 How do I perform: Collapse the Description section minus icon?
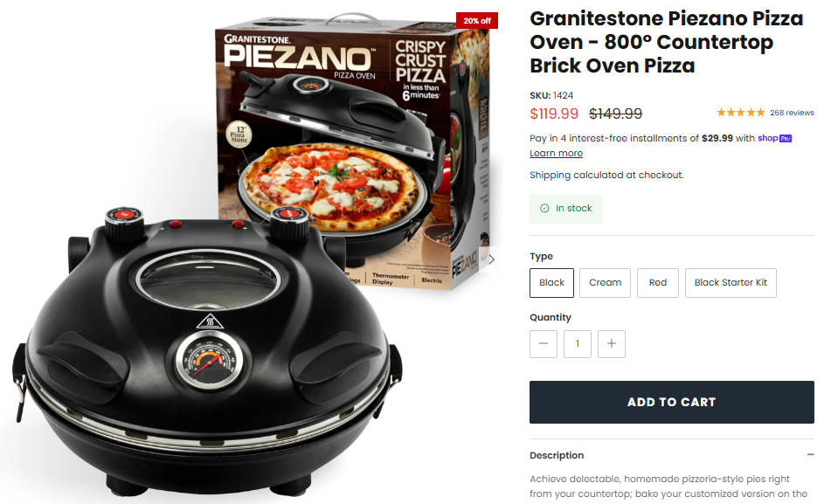(810, 454)
